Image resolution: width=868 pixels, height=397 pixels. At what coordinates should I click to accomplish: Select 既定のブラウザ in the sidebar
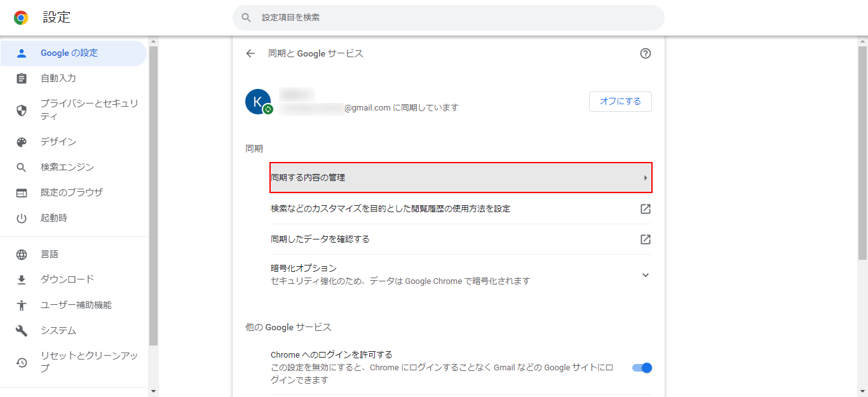pos(73,192)
